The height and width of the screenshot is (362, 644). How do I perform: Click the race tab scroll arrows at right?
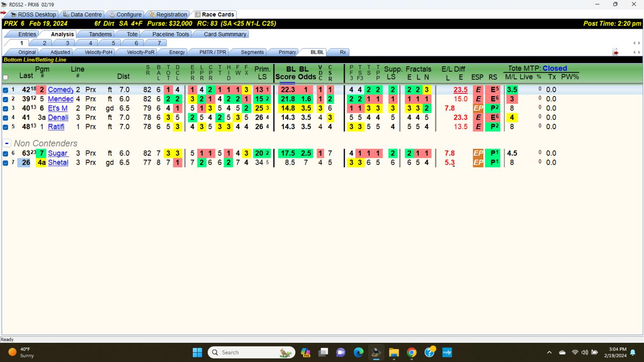click(636, 43)
